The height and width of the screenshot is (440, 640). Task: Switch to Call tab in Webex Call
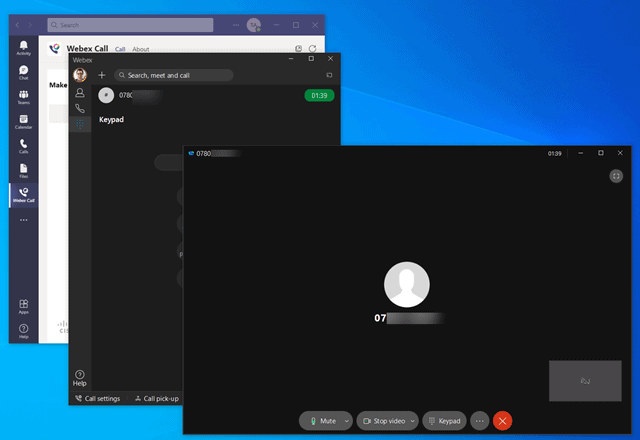click(x=120, y=49)
